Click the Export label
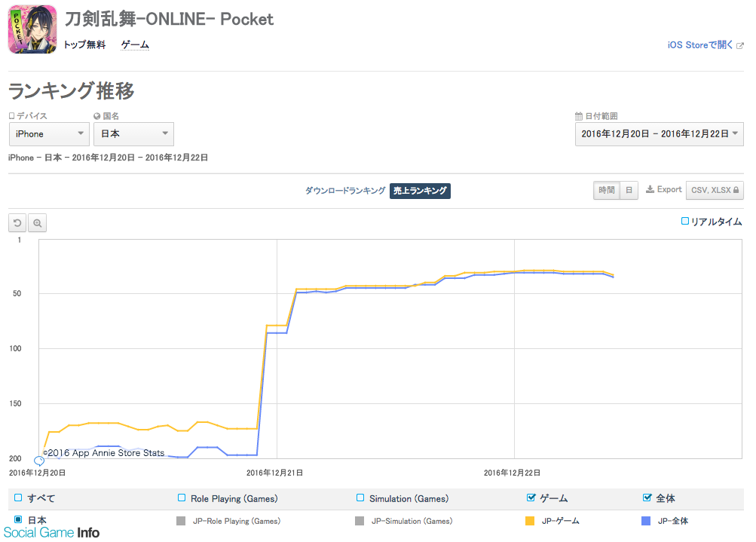Image resolution: width=756 pixels, height=542 pixels. [669, 189]
